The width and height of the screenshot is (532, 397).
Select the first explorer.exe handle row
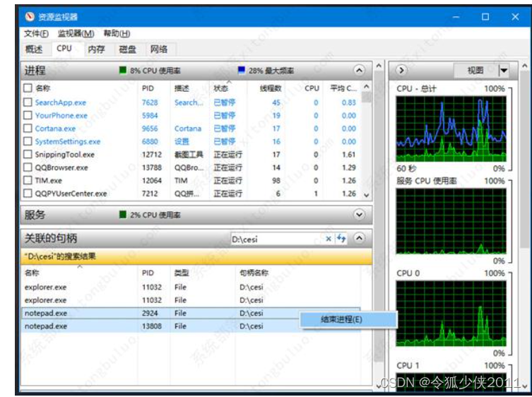click(x=190, y=287)
